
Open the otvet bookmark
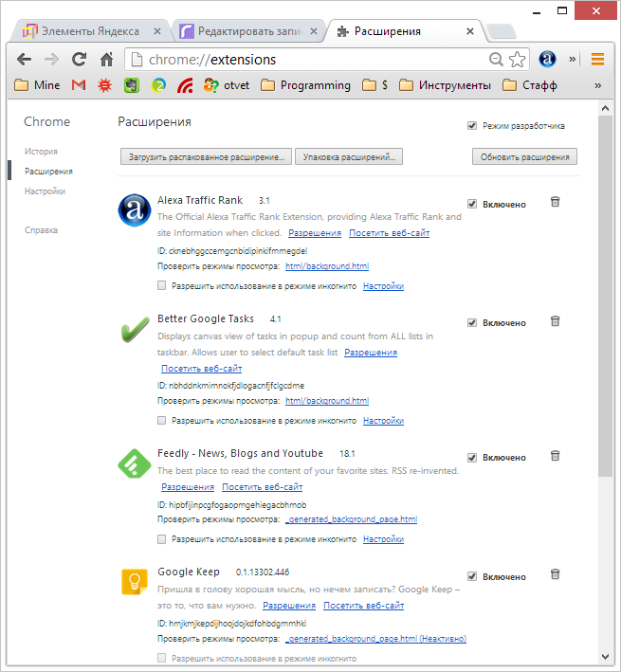[x=227, y=85]
